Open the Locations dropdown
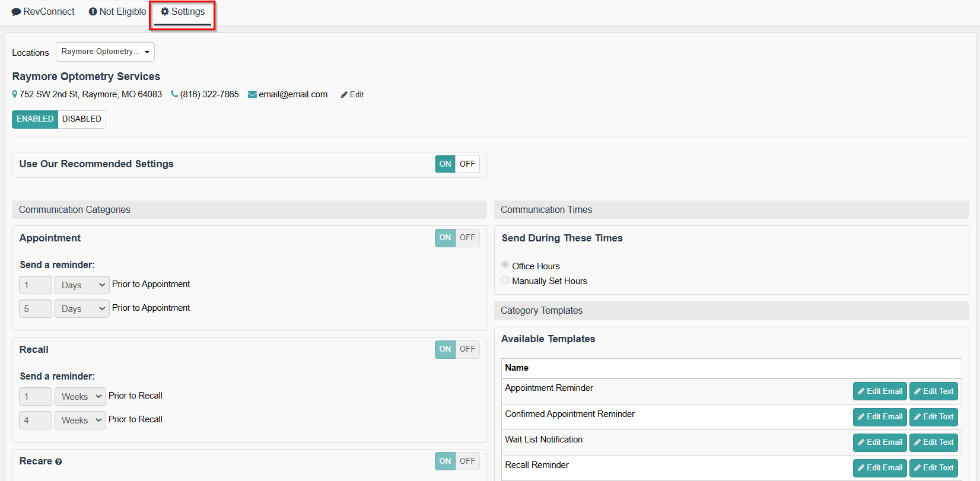The height and width of the screenshot is (481, 980). pyautogui.click(x=105, y=52)
